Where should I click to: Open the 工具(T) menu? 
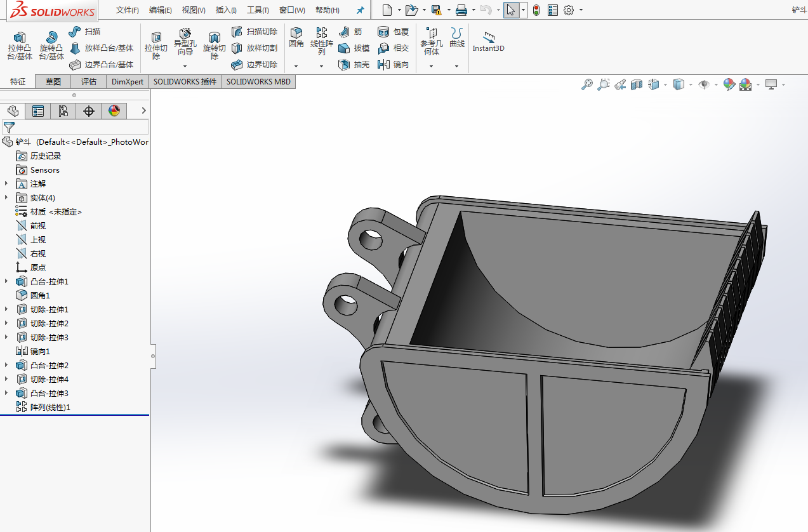click(258, 10)
